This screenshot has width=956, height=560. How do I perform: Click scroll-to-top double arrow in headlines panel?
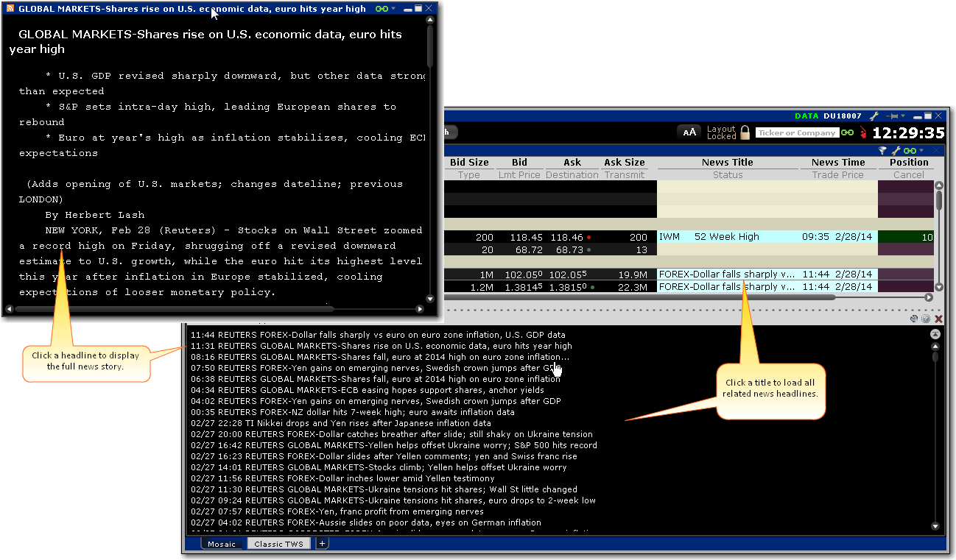(x=935, y=335)
